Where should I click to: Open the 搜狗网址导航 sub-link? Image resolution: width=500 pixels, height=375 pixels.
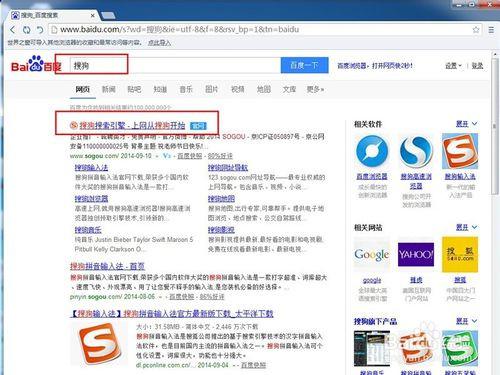click(x=228, y=167)
